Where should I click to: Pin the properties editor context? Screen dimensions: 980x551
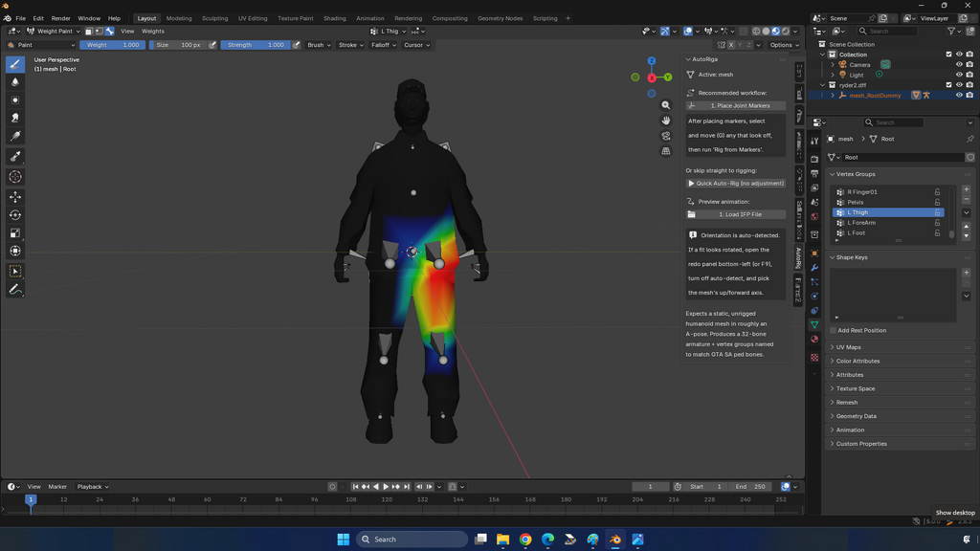970,139
